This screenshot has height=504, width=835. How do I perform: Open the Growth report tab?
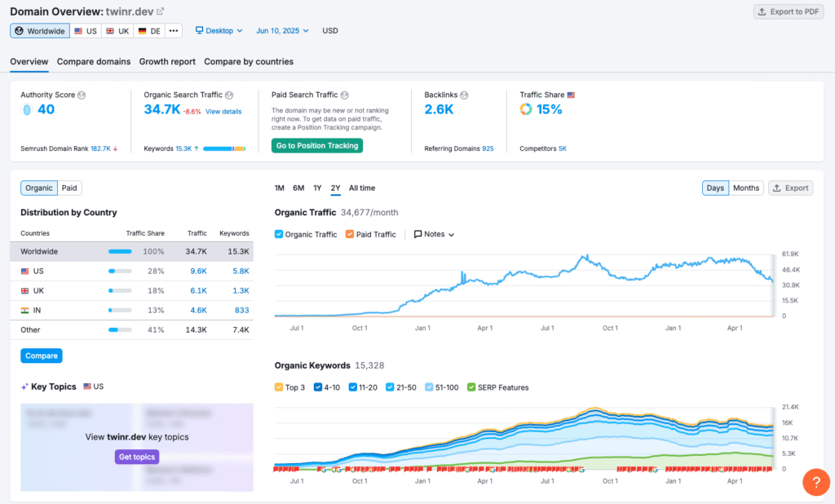pyautogui.click(x=167, y=62)
